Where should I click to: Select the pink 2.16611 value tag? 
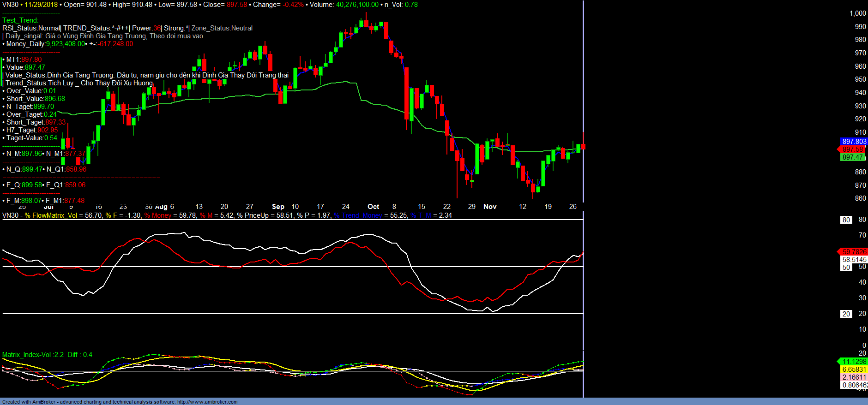[854, 377]
